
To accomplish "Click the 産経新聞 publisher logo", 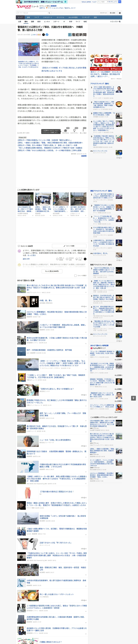I will click(x=77, y=35).
